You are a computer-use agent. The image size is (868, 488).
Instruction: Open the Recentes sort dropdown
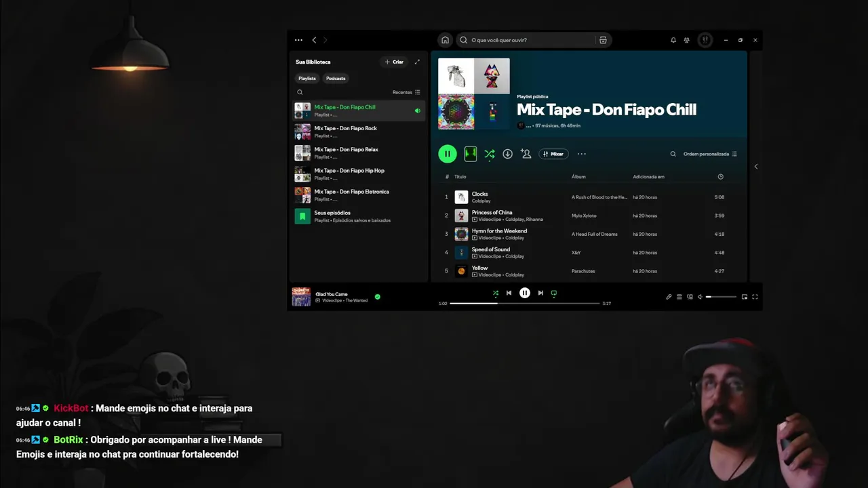[406, 92]
